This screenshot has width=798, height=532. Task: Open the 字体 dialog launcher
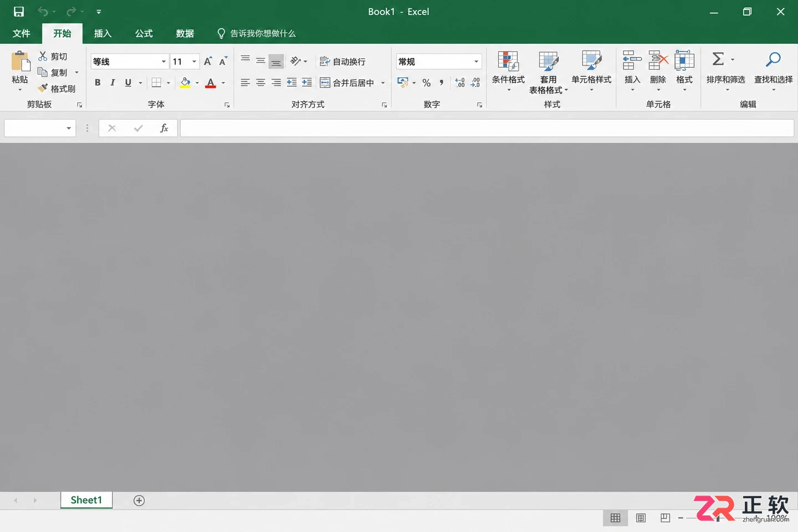227,105
